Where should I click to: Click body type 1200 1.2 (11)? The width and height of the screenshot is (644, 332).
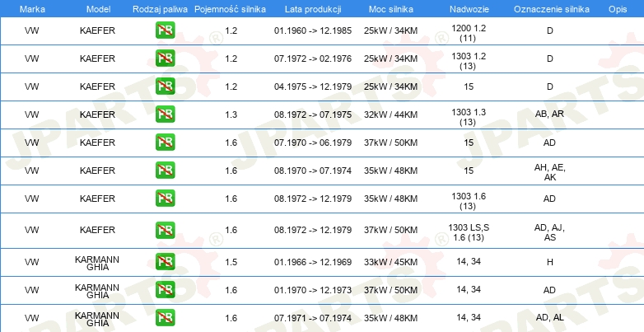click(469, 33)
